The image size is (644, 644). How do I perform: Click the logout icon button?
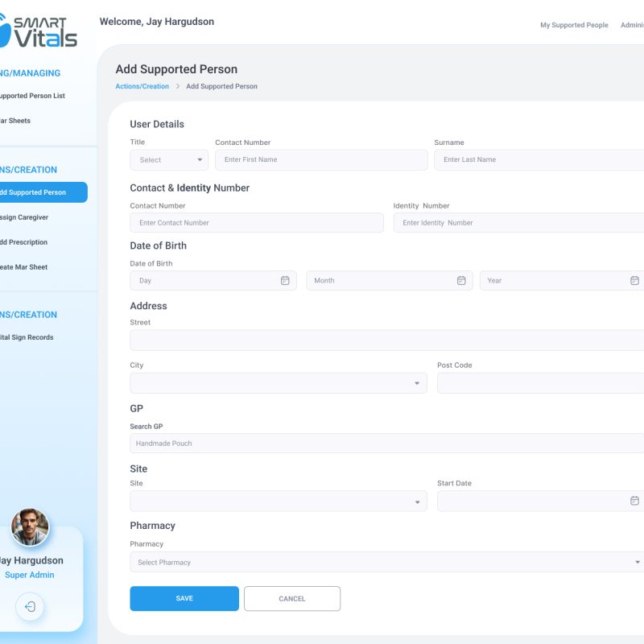coord(30,607)
